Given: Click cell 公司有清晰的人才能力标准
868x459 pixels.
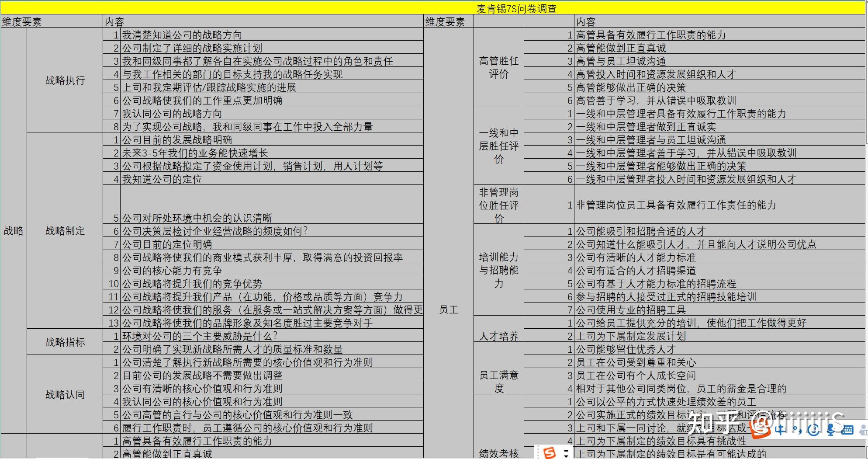Looking at the screenshot, I should pyautogui.click(x=720, y=257).
